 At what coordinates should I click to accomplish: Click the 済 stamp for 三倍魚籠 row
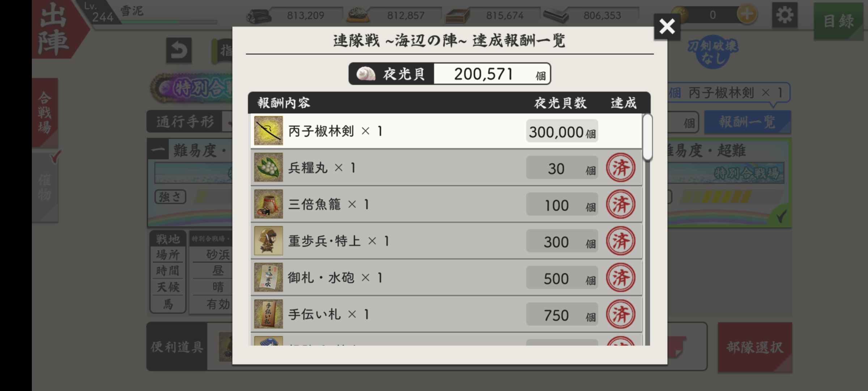621,204
